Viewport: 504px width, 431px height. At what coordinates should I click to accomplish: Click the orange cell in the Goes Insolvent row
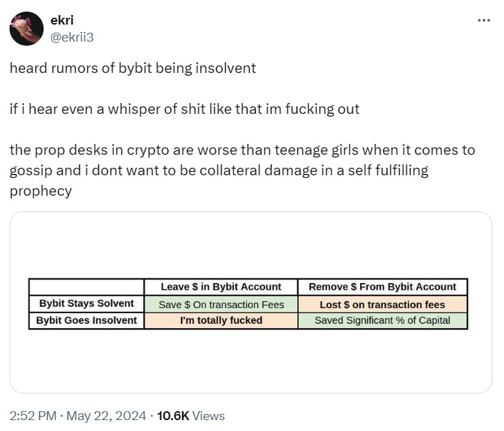(220, 320)
